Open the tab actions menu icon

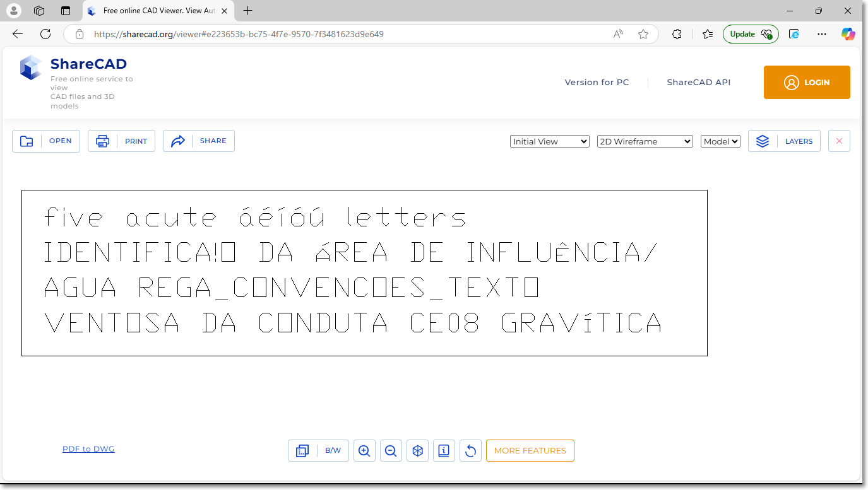point(66,11)
